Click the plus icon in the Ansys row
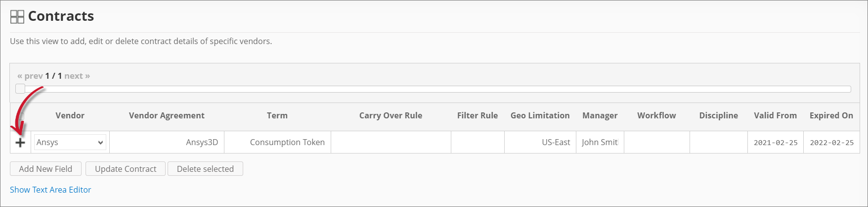Screen dimensions: 868x207 pyautogui.click(x=20, y=143)
